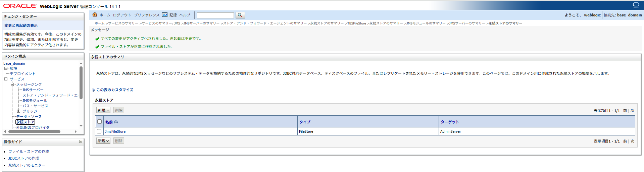The image size is (644, 172).
Task: Select 永続ストア tree item
Action: (25, 122)
